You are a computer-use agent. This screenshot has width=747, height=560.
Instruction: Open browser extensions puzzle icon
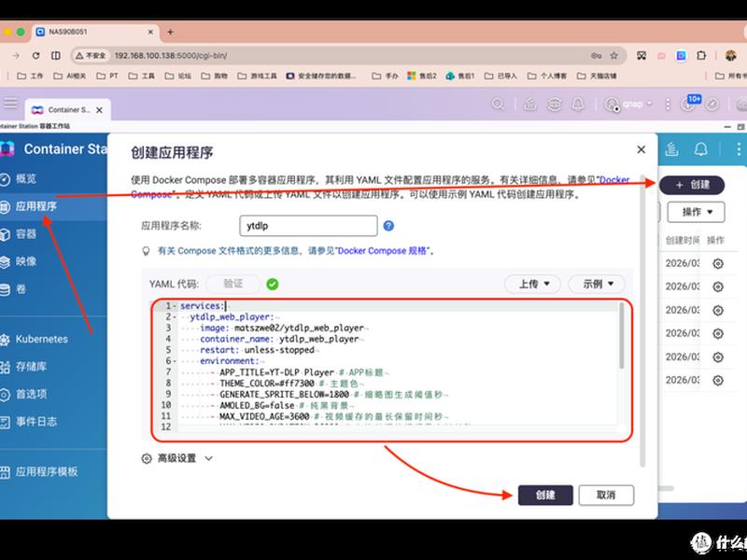701,56
